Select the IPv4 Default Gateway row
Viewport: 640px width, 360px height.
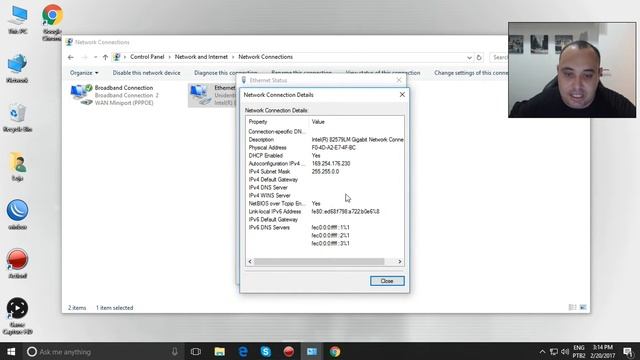[x=325, y=180]
